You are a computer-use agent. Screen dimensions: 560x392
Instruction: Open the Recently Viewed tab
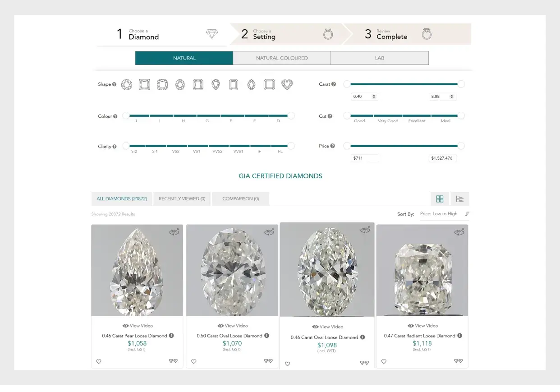pos(182,199)
